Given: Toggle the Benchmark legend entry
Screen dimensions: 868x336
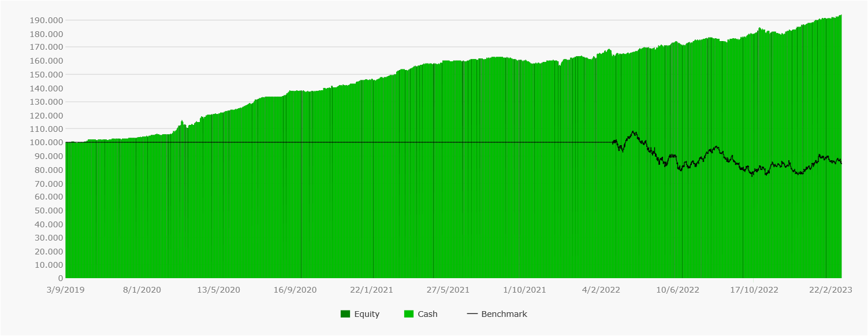Looking at the screenshot, I should pos(497,314).
